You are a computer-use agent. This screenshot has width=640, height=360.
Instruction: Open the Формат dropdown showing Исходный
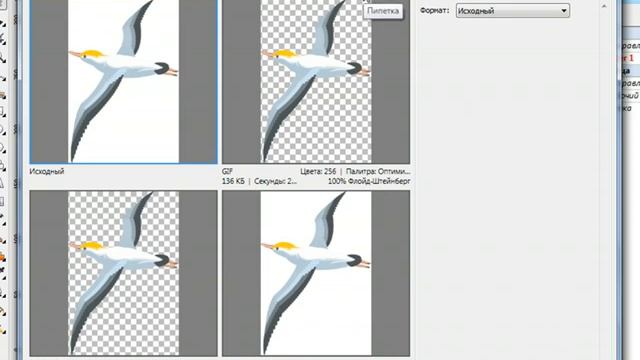click(513, 11)
